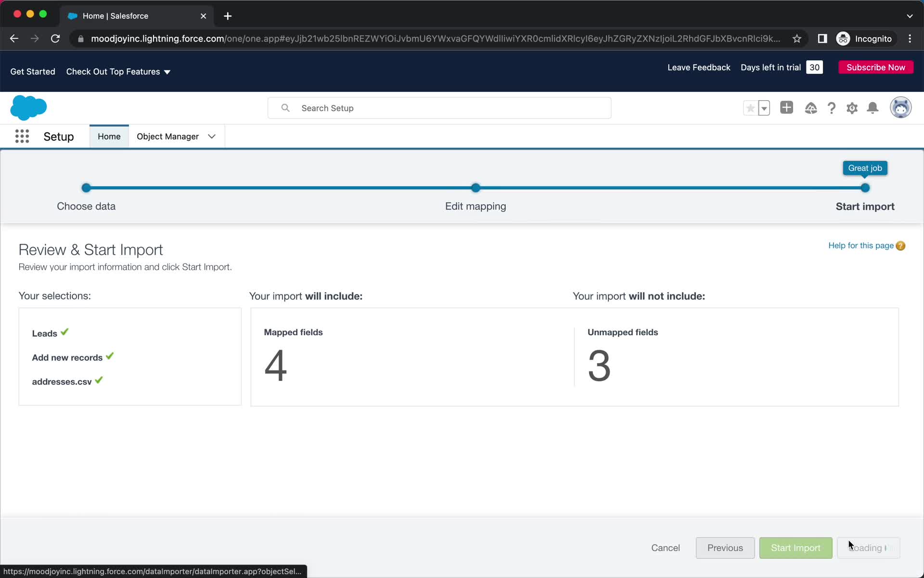The width and height of the screenshot is (924, 578).
Task: Open Help for this page link
Action: tap(861, 246)
